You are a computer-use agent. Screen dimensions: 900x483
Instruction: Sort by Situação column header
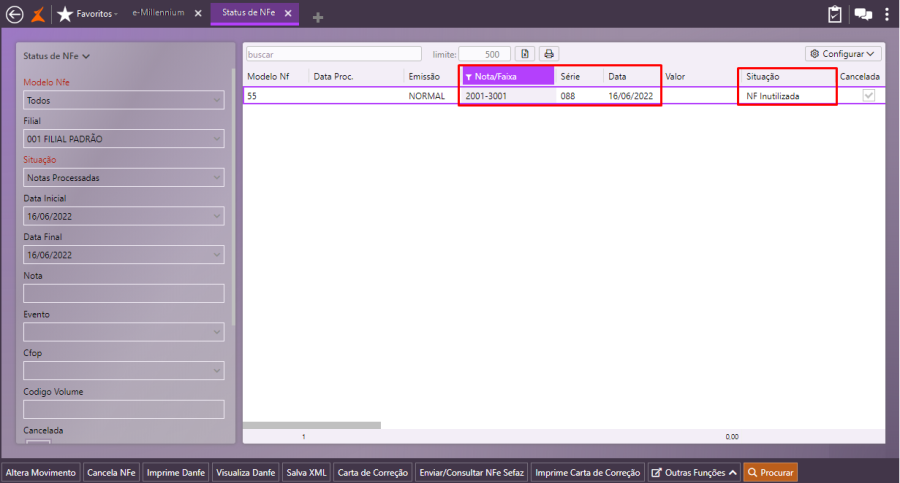click(x=763, y=76)
